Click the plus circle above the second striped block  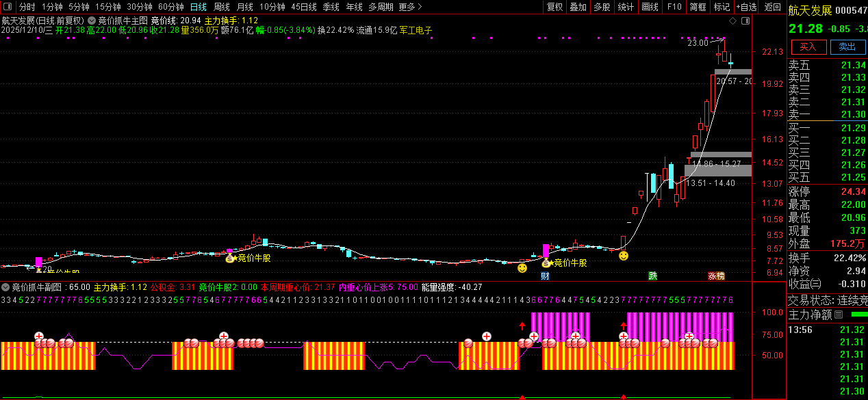223,336
